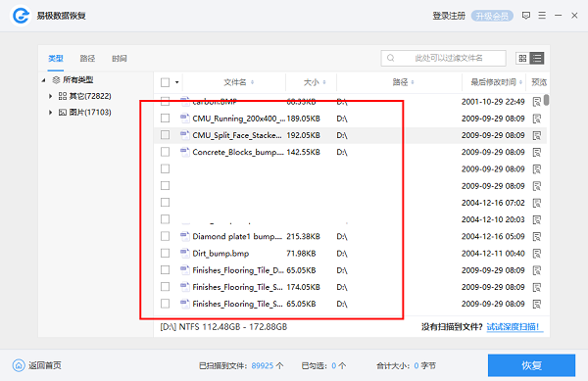The width and height of the screenshot is (588, 381).
Task: Click the 易极数据恢复 app logo
Action: pyautogui.click(x=21, y=16)
